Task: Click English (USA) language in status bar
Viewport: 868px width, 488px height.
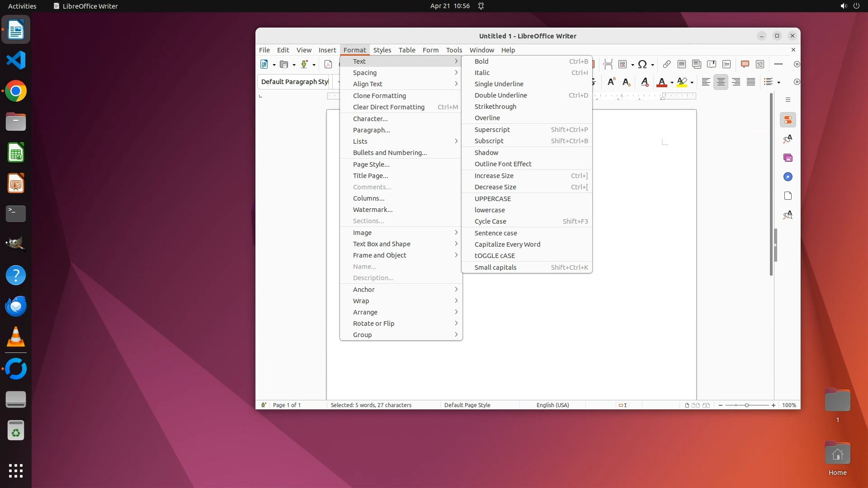Action: pyautogui.click(x=552, y=405)
